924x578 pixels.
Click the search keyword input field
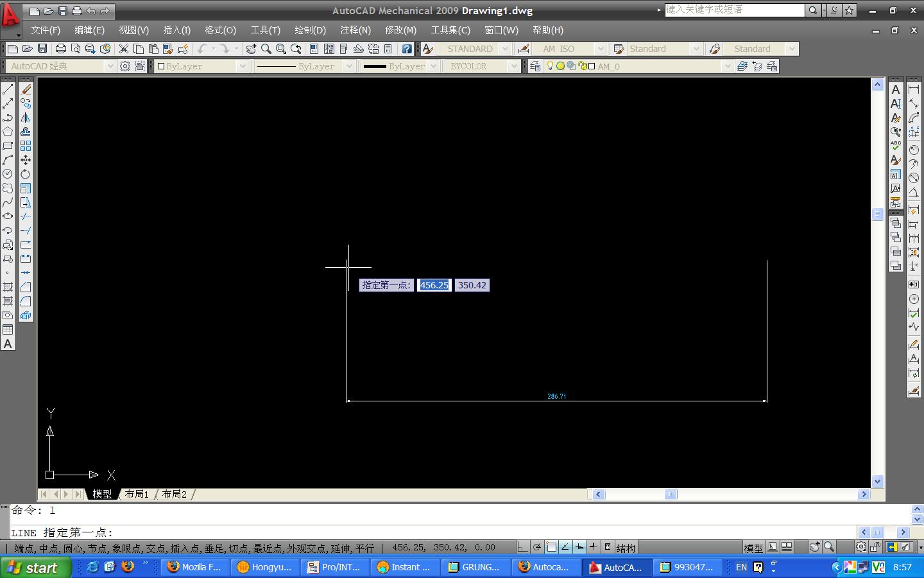tap(735, 10)
